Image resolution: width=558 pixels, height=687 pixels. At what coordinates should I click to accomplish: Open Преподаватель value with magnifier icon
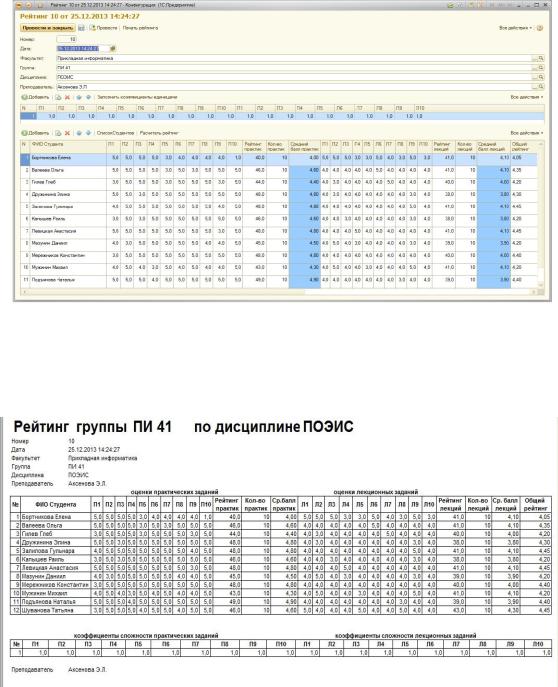[x=541, y=87]
